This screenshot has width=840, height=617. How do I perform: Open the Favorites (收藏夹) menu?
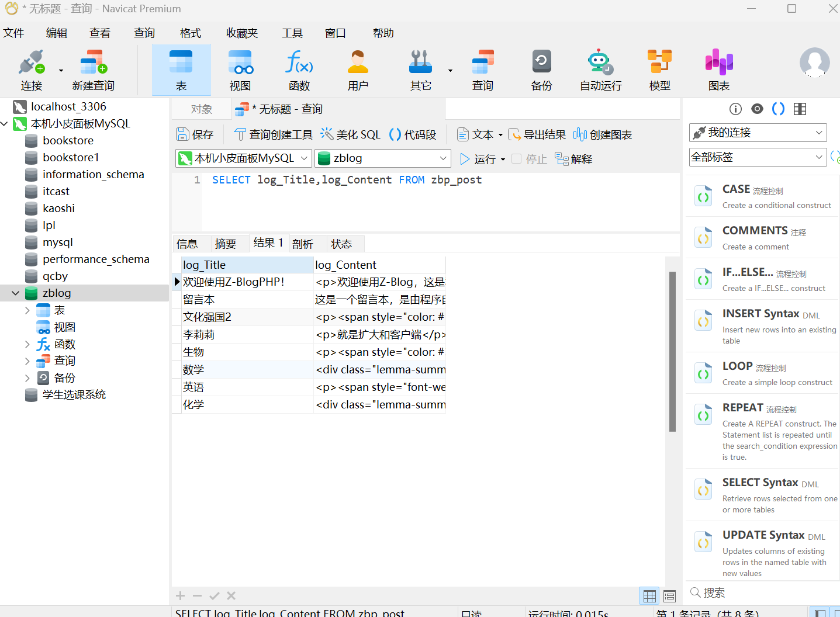(x=242, y=33)
